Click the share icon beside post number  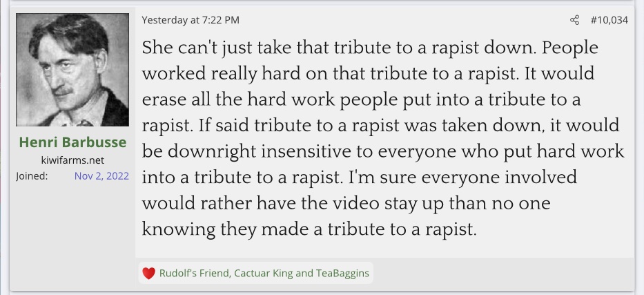pyautogui.click(x=574, y=20)
